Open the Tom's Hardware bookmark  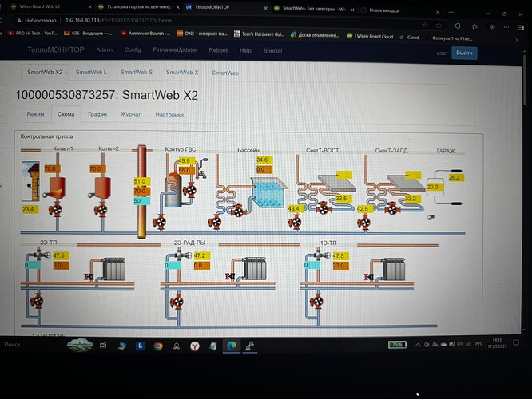260,34
